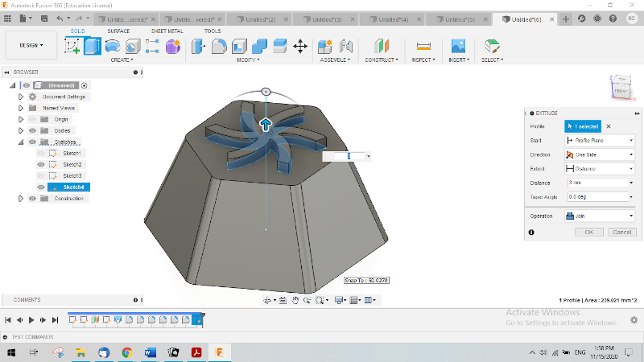Click the blue extrude distance arrow manipulator
Screen dimensions: 644x362
pyautogui.click(x=266, y=125)
